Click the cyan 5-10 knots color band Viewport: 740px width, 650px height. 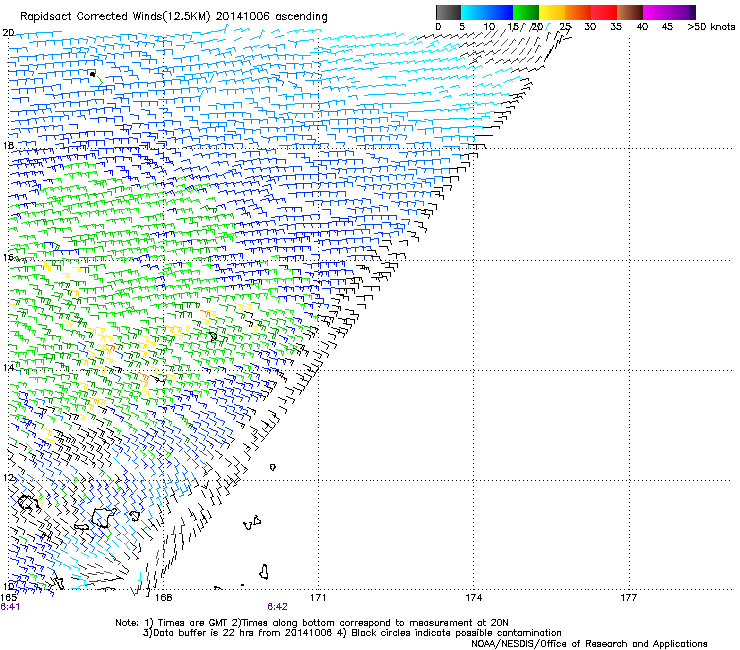474,12
